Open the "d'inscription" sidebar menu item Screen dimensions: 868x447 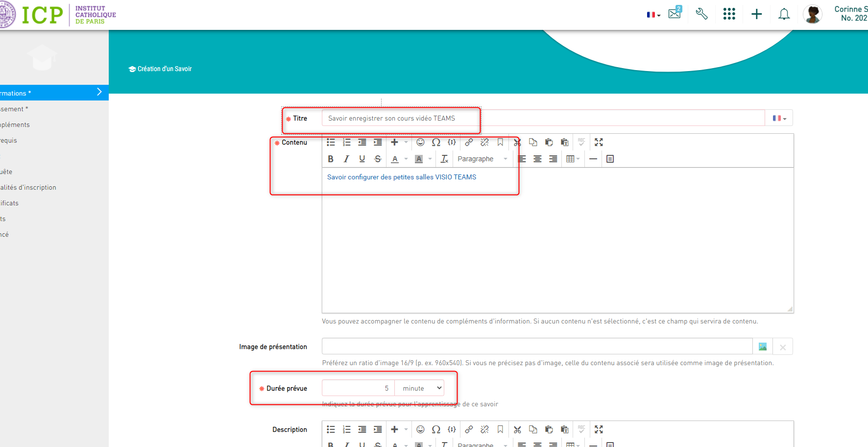tap(28, 187)
